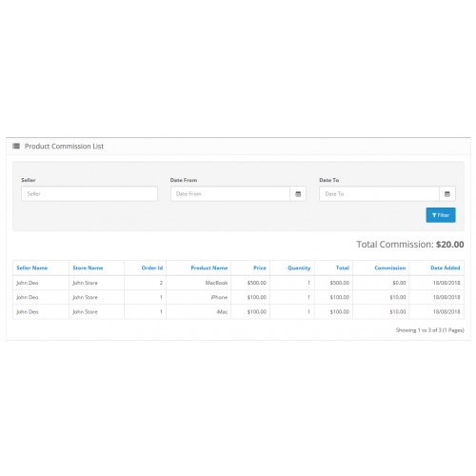
Task: Sort by Store Name column header
Action: pos(88,268)
